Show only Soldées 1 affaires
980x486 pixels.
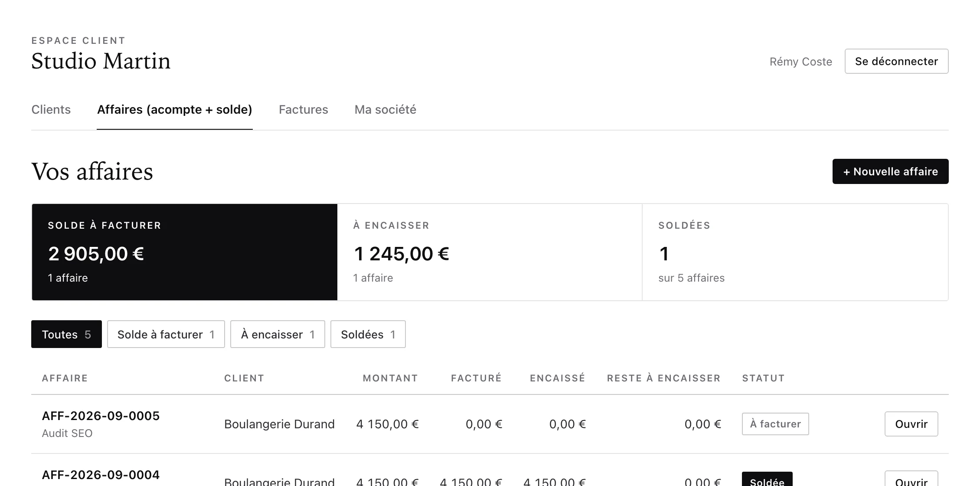(x=368, y=334)
